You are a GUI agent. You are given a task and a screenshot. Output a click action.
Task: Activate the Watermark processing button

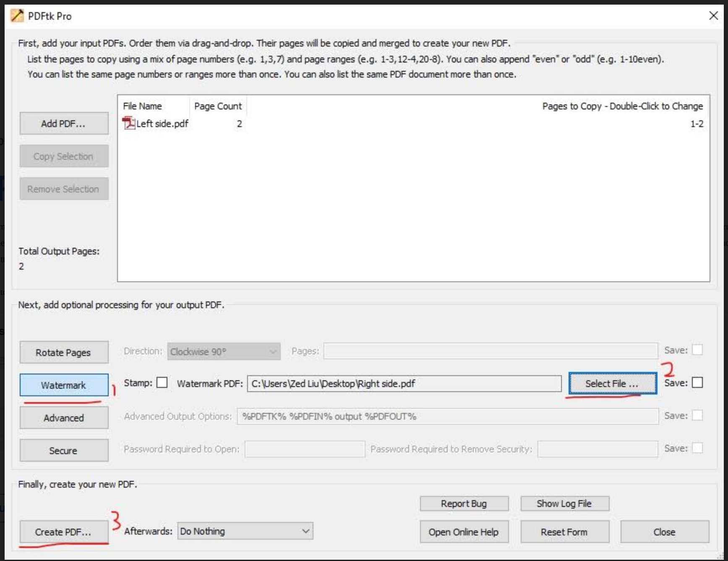tap(64, 385)
